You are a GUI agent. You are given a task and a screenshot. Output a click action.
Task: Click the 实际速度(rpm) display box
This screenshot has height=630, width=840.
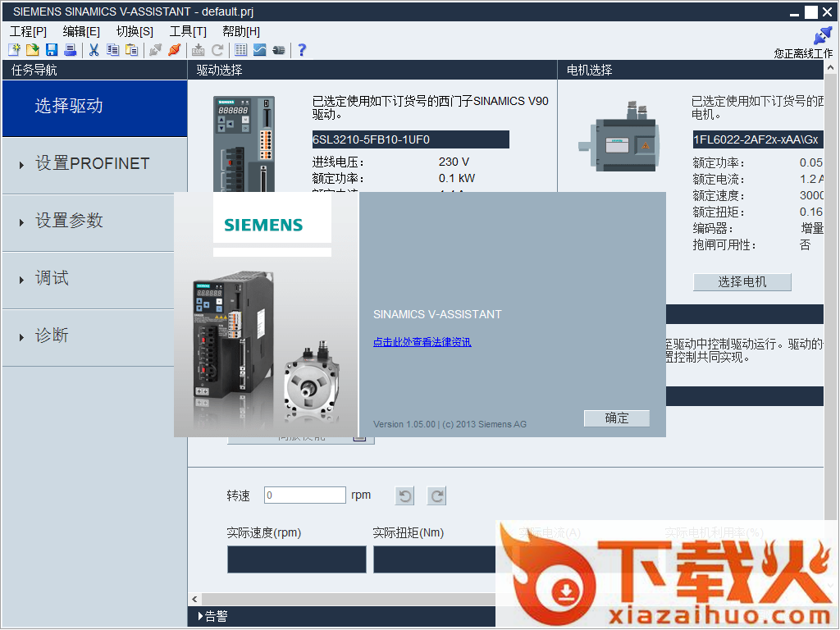point(297,559)
